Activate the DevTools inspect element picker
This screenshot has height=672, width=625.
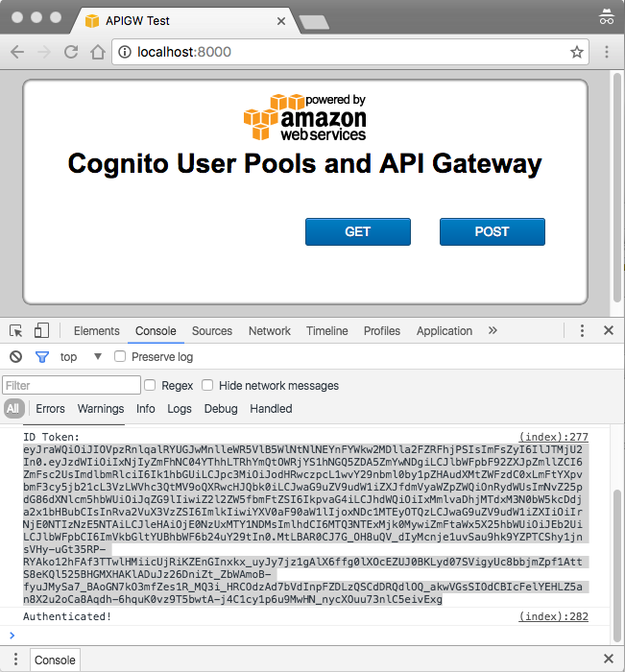click(16, 331)
